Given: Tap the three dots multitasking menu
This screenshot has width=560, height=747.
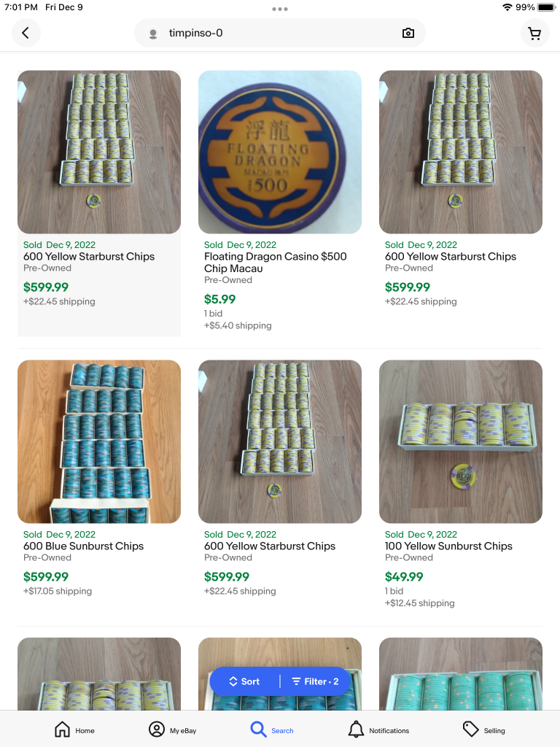Looking at the screenshot, I should tap(280, 9).
